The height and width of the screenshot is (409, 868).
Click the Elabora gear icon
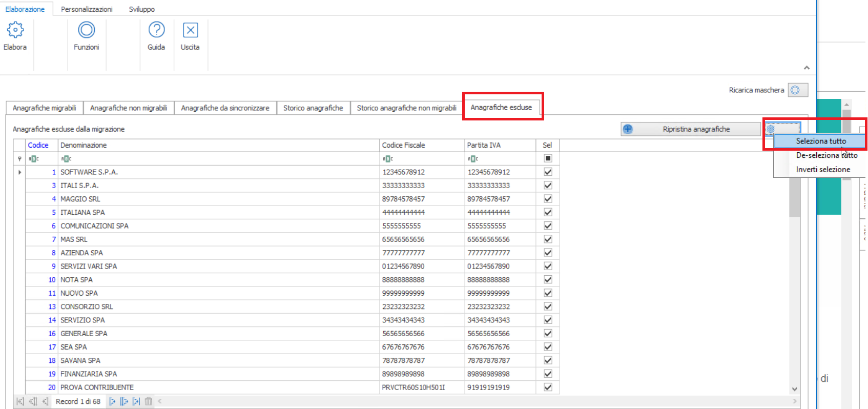(x=15, y=30)
